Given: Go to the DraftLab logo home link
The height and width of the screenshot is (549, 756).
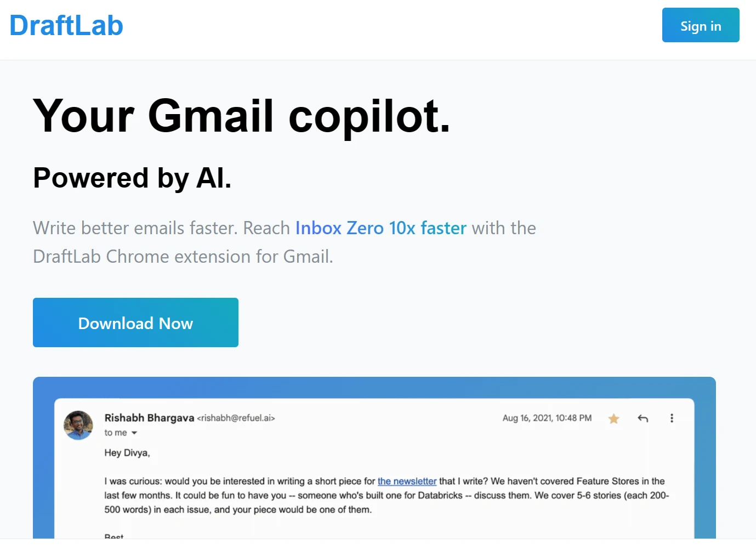Looking at the screenshot, I should [x=66, y=26].
